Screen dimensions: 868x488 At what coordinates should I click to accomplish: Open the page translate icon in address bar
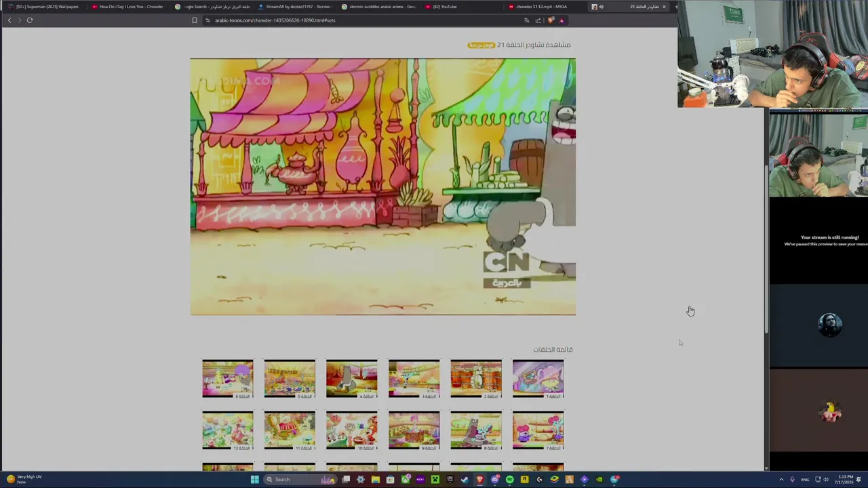[x=526, y=20]
